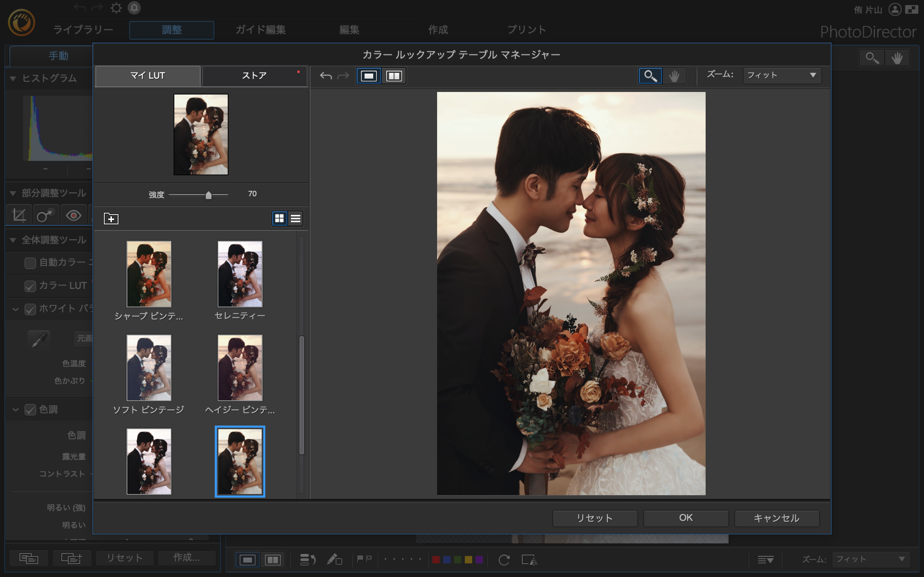
Task: Open the ライブラリー tab
Action: tap(83, 30)
